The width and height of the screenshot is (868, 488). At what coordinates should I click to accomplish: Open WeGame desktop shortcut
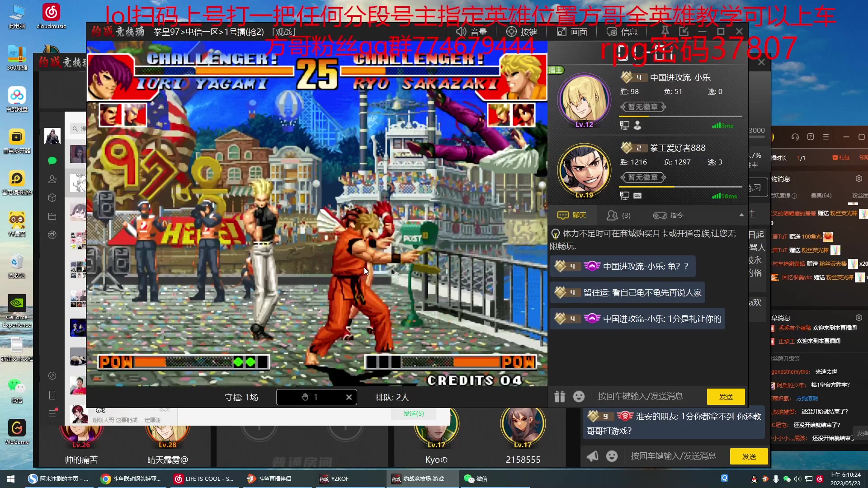point(17,432)
